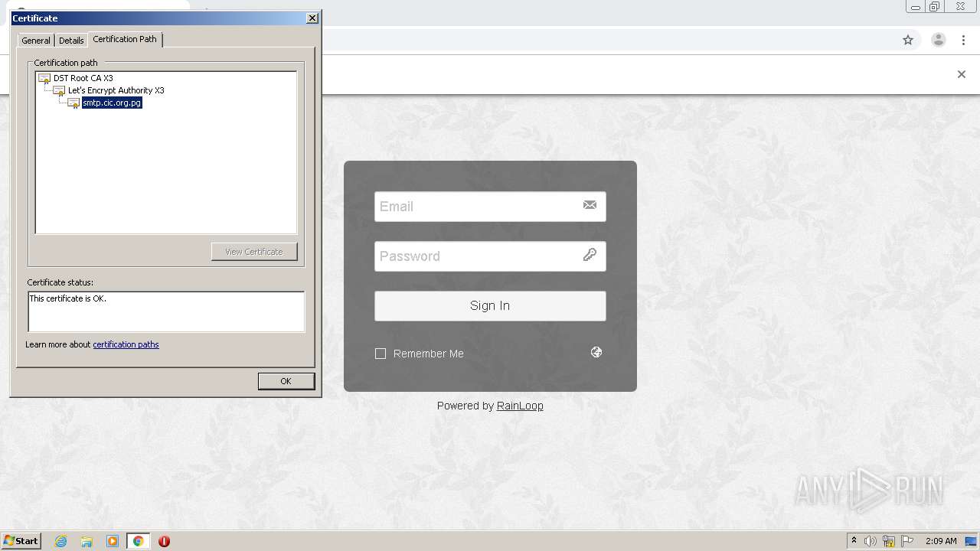Open the network tray icon
The height and width of the screenshot is (551, 980).
click(x=889, y=541)
